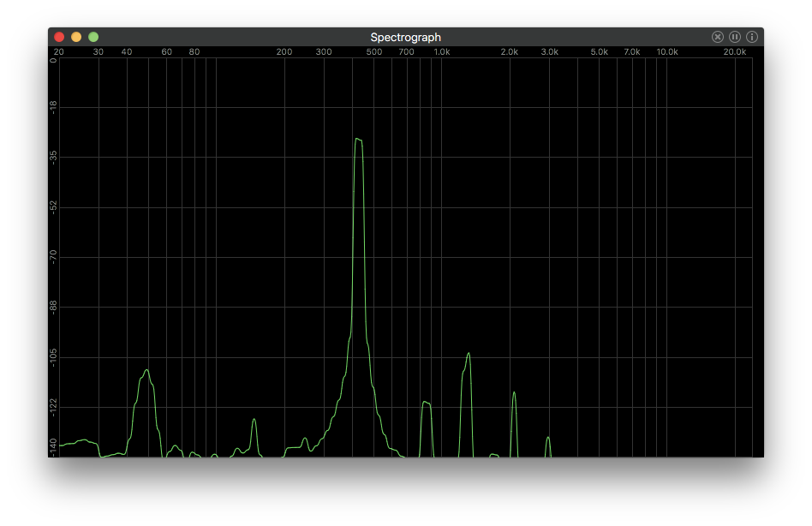Click the -52 dB level label
This screenshot has width=812, height=526.
[x=53, y=207]
